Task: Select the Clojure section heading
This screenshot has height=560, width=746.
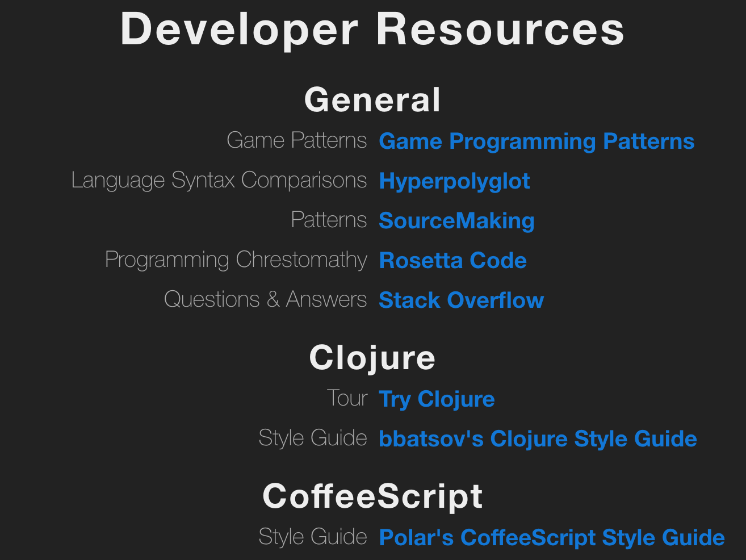Action: (x=372, y=358)
